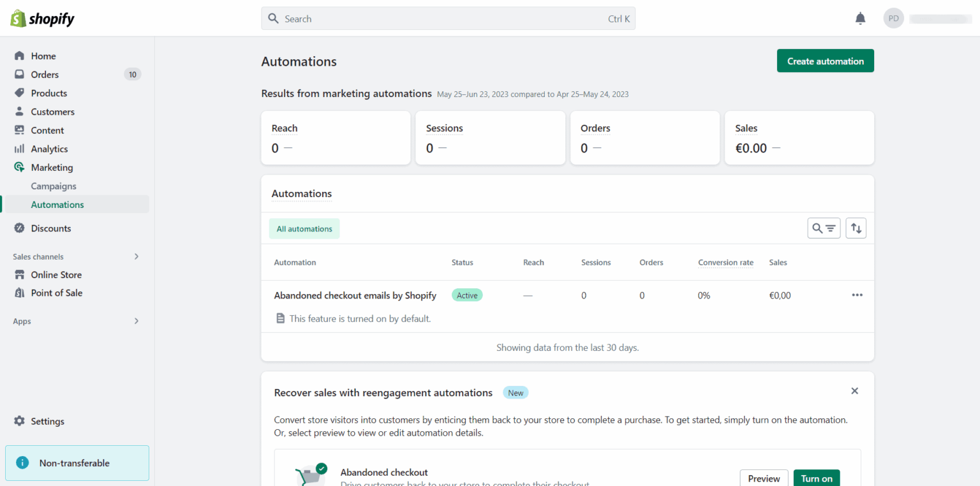Click the Create automation button
Viewport: 980px width, 486px height.
[x=825, y=61]
